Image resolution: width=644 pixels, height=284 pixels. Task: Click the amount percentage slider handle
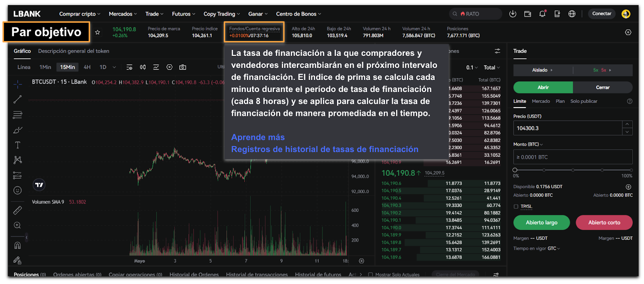(515, 170)
